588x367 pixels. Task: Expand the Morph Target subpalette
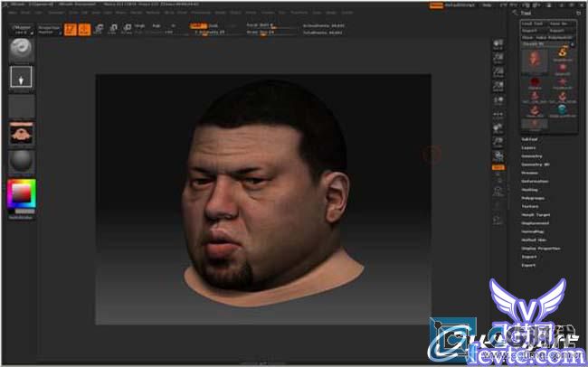[x=536, y=215]
